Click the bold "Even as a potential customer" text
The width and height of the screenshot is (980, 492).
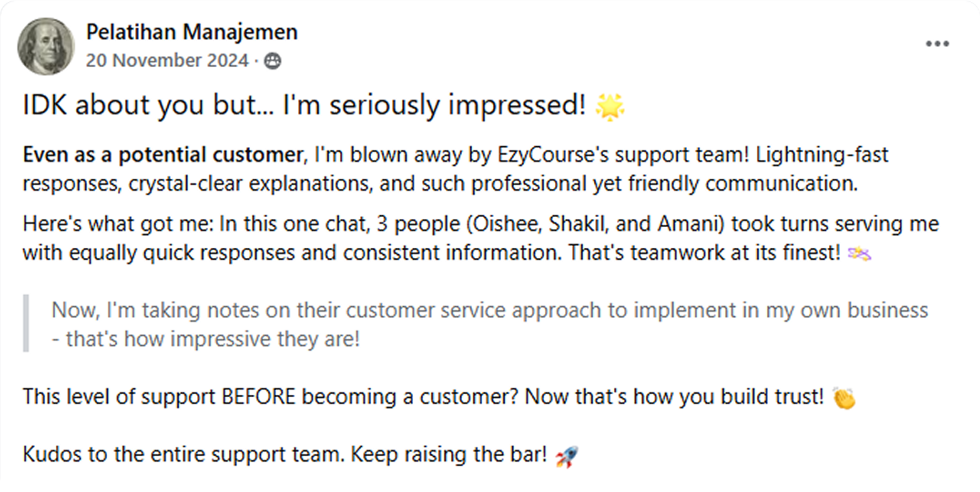[x=162, y=155]
